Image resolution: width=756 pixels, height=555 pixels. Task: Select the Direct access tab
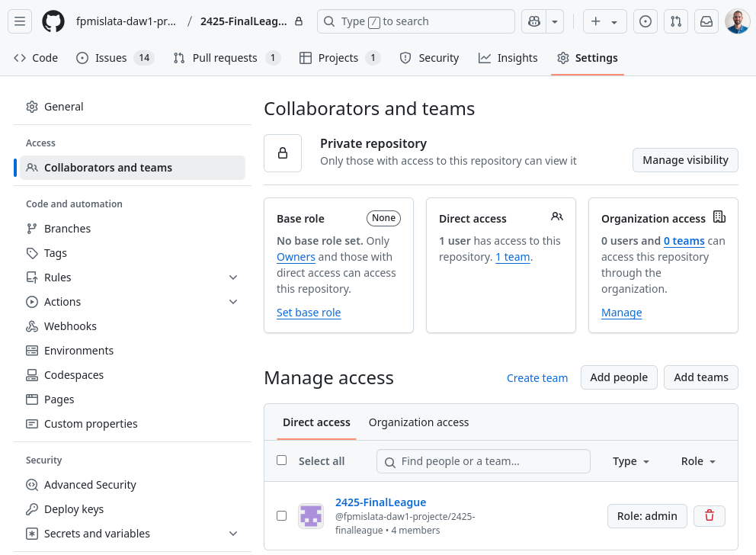click(316, 422)
